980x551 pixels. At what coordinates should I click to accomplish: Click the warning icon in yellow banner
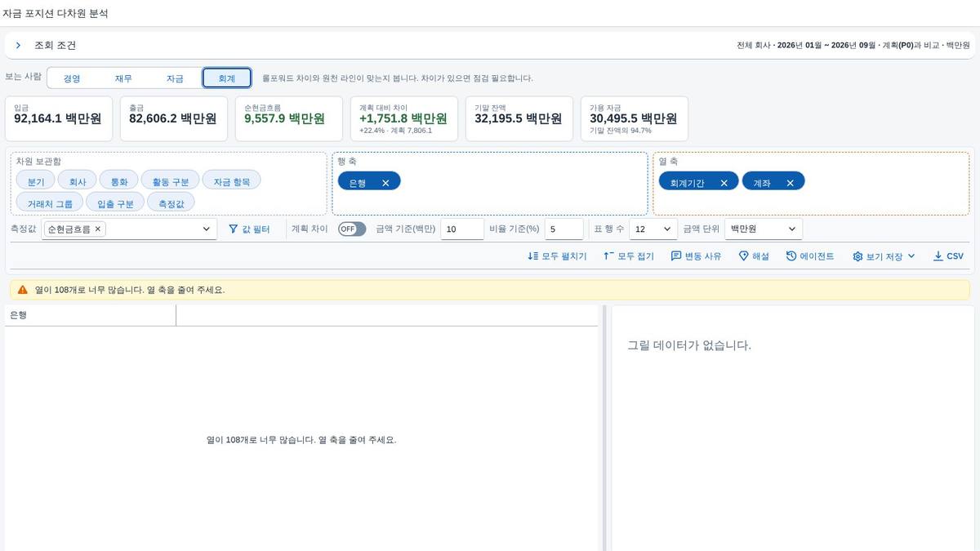tap(23, 290)
